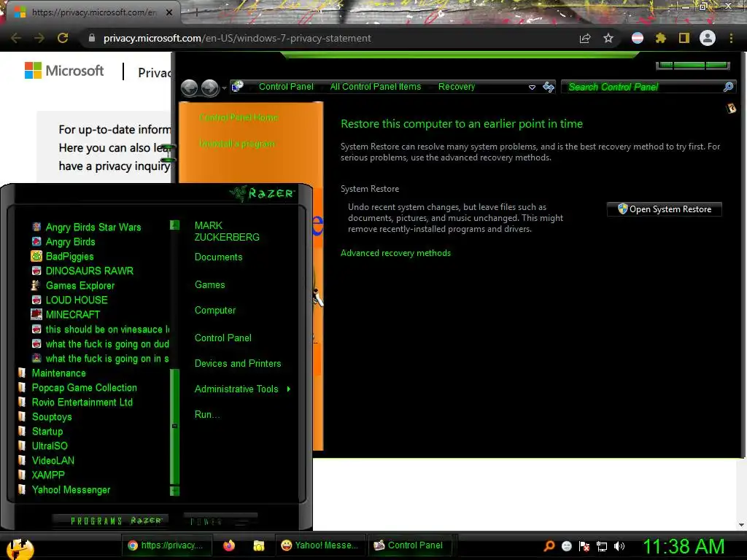Screen dimensions: 747x560
Task: Bookmark this page with the star
Action: pos(608,38)
